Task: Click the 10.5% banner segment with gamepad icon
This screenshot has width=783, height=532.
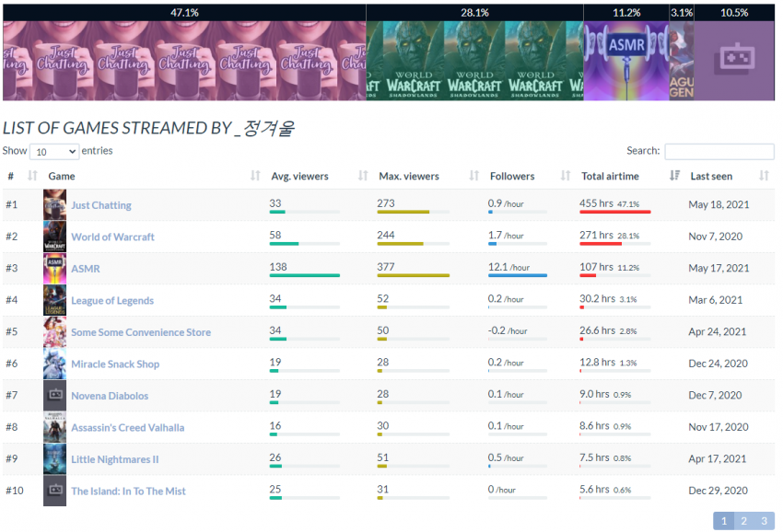Action: (734, 52)
